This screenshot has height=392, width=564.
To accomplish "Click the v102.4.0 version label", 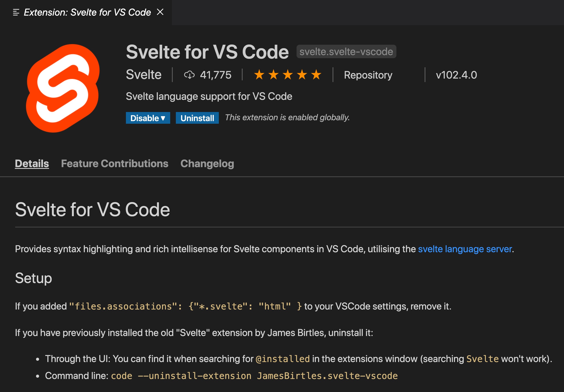I will tap(456, 75).
